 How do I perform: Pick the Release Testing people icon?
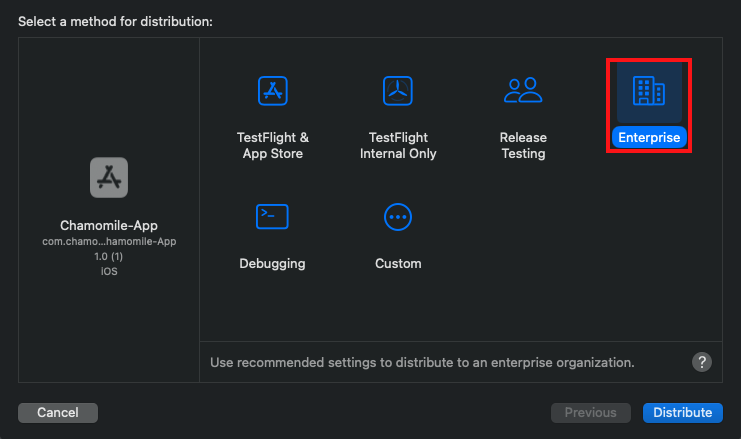click(523, 91)
